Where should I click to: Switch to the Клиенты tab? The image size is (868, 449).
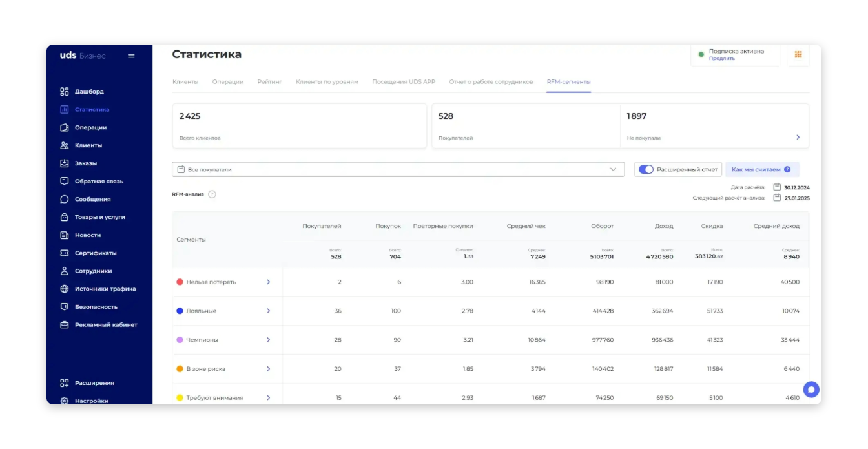pos(185,82)
